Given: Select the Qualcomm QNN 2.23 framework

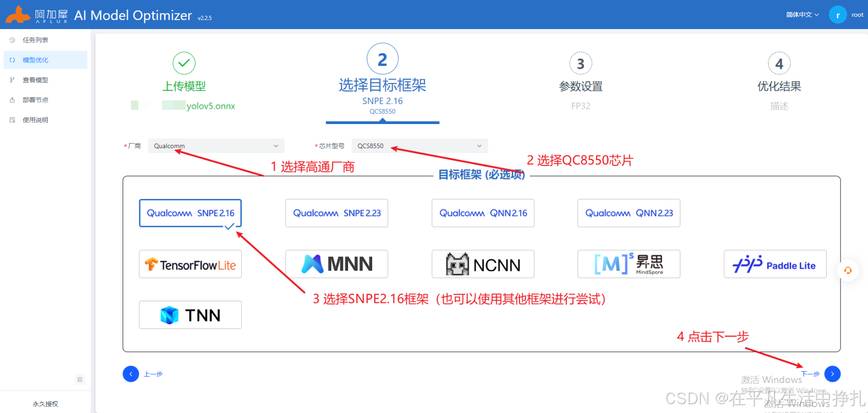Looking at the screenshot, I should coord(629,213).
